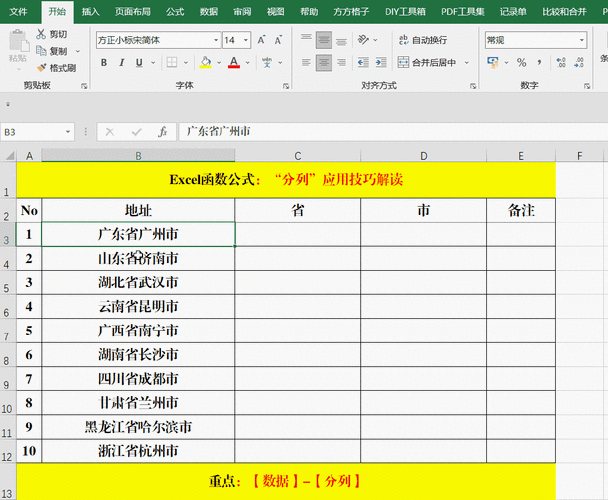The height and width of the screenshot is (500, 608).
Task: Switch to the 数据 (Data) tab
Action: [209, 12]
